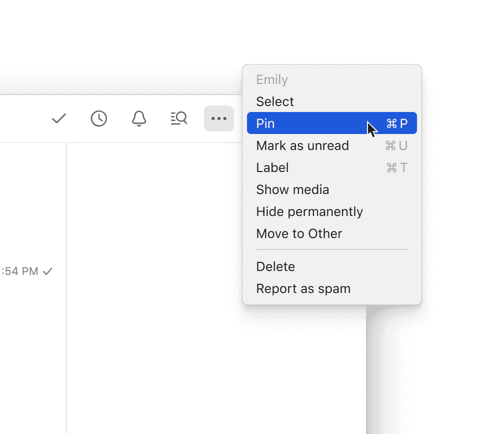Screen dimensions: 504x434
Task: Open the clock reminder icon
Action: (99, 118)
